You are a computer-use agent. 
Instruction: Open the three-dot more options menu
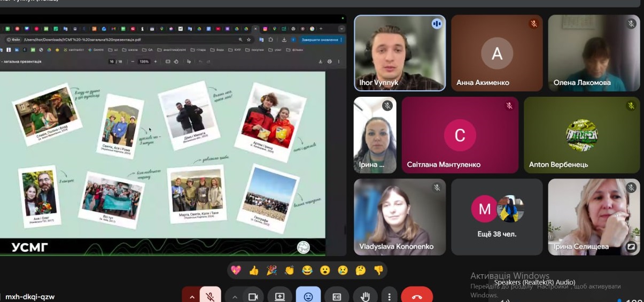389,297
